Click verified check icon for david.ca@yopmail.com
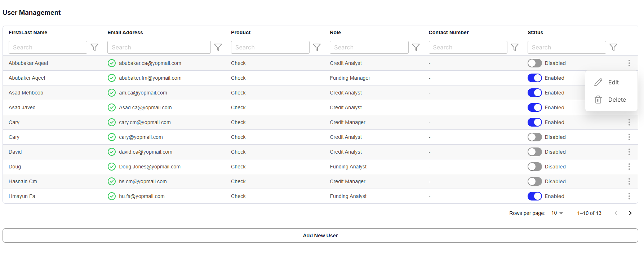 112,152
